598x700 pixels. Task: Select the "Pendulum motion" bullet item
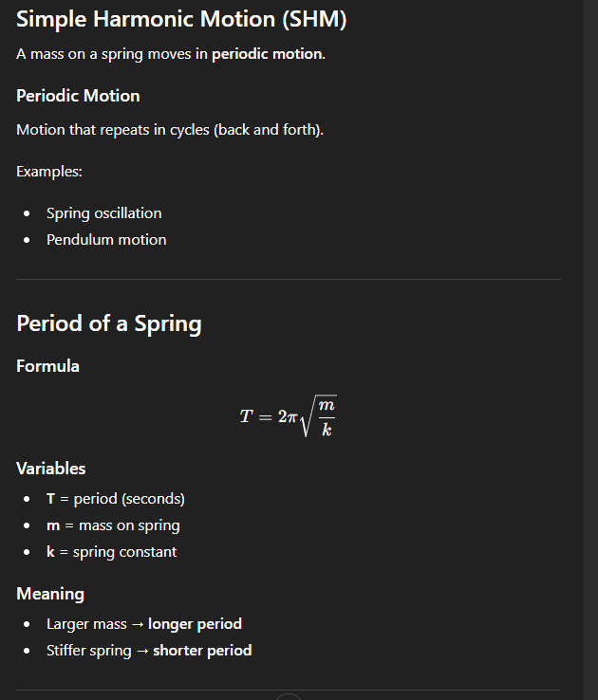(x=106, y=240)
